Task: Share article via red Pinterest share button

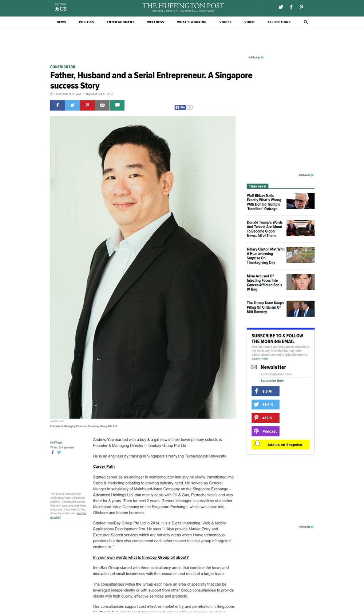Action: pos(87,105)
